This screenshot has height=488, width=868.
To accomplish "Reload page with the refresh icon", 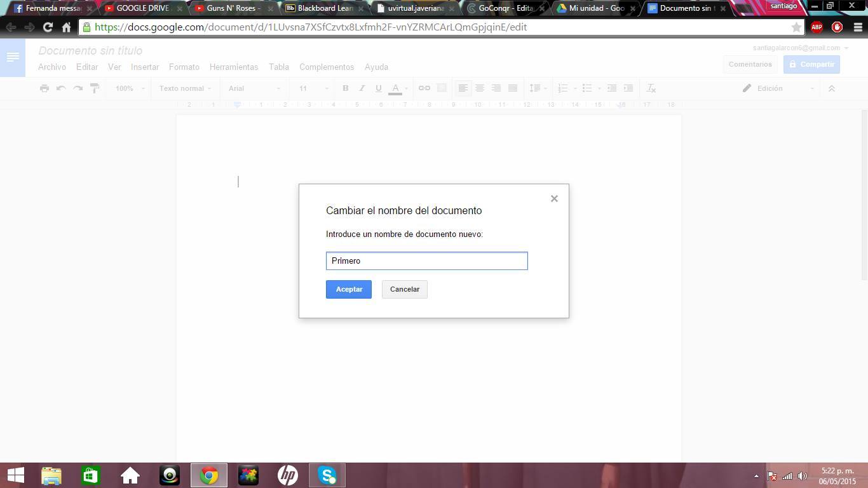I will (48, 27).
